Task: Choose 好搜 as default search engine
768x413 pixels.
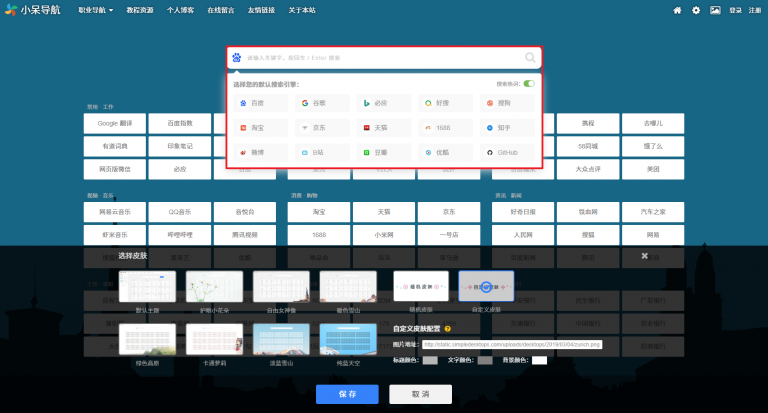Action: click(x=445, y=103)
